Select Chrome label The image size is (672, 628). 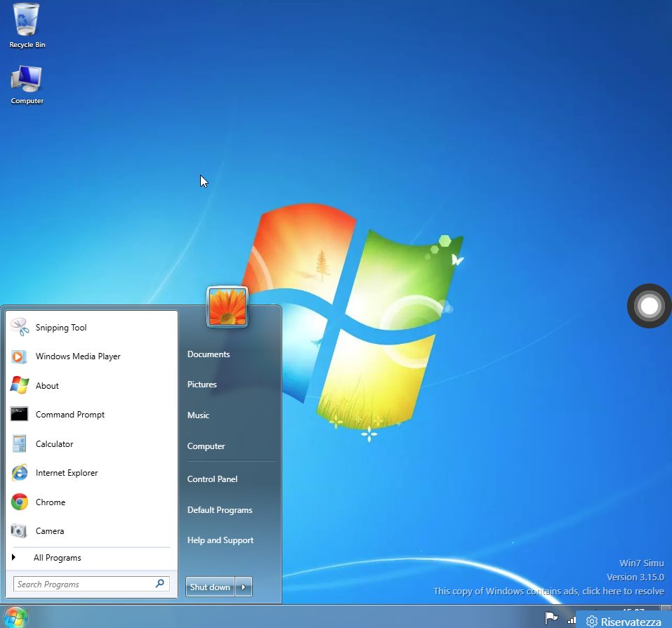pos(50,502)
